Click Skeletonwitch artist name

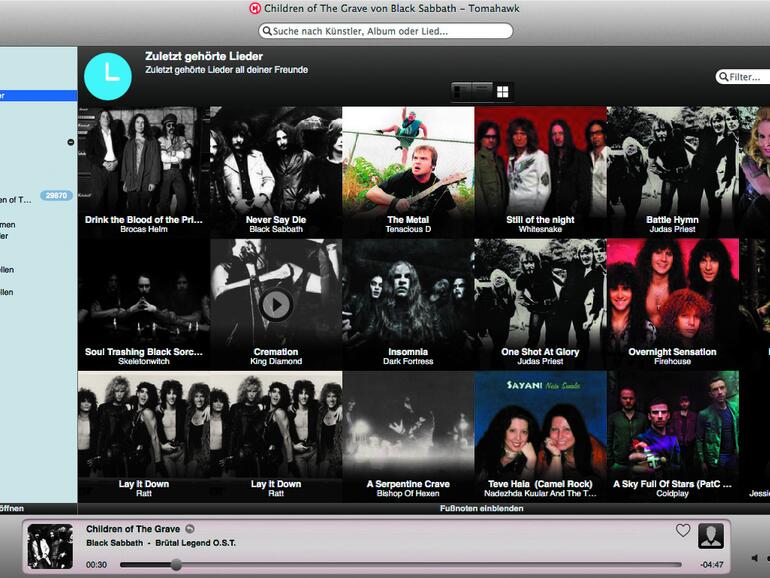click(144, 361)
